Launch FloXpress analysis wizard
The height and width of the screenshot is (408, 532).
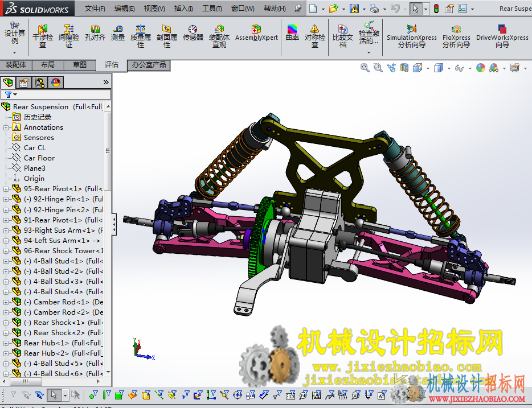(x=456, y=36)
